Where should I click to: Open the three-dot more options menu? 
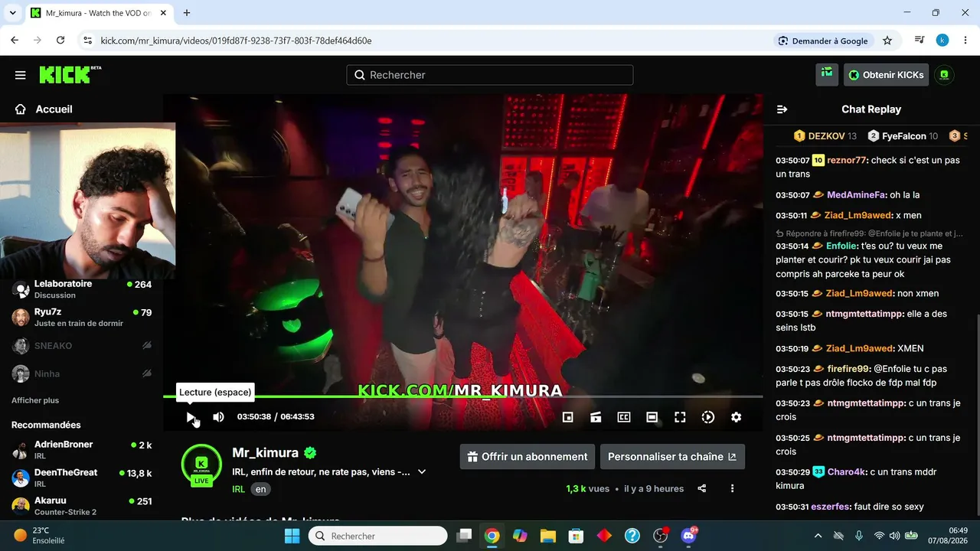point(732,488)
